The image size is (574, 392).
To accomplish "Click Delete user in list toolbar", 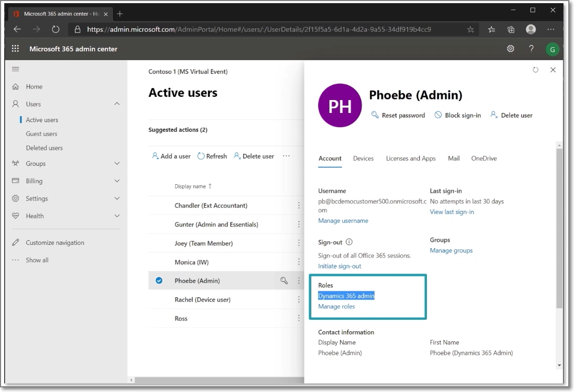I will point(254,156).
